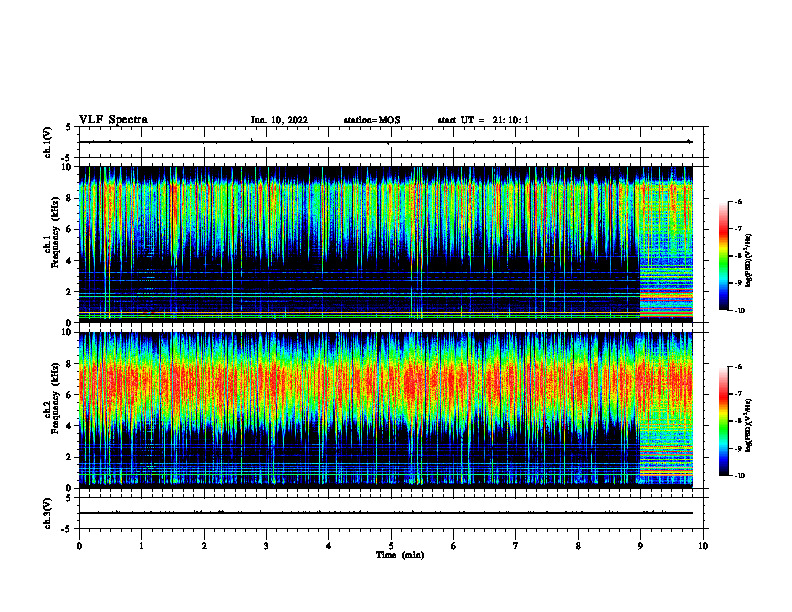Image resolution: width=792 pixels, height=612 pixels.
Task: Click the ch.1 spectrogram color scale bar
Action: pyautogui.click(x=723, y=256)
